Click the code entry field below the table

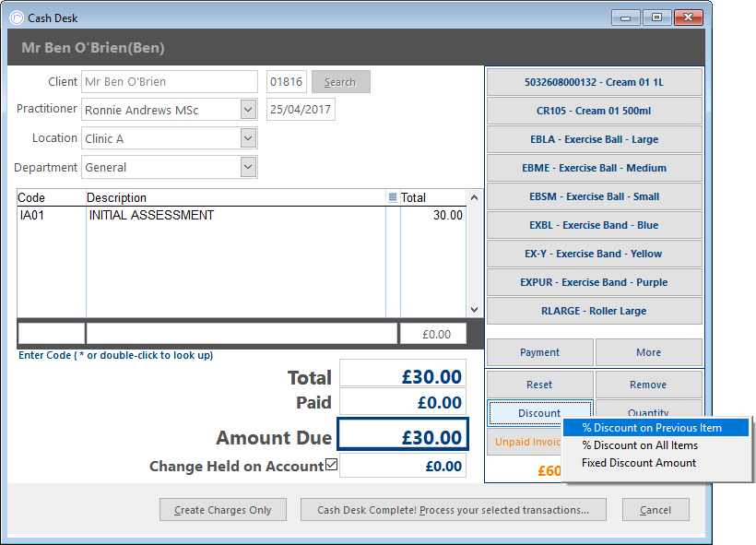(x=51, y=333)
